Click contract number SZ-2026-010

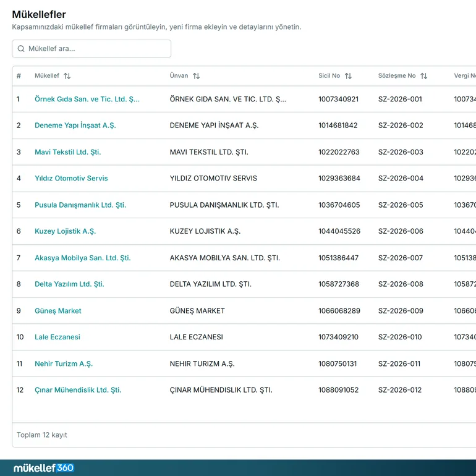(400, 337)
